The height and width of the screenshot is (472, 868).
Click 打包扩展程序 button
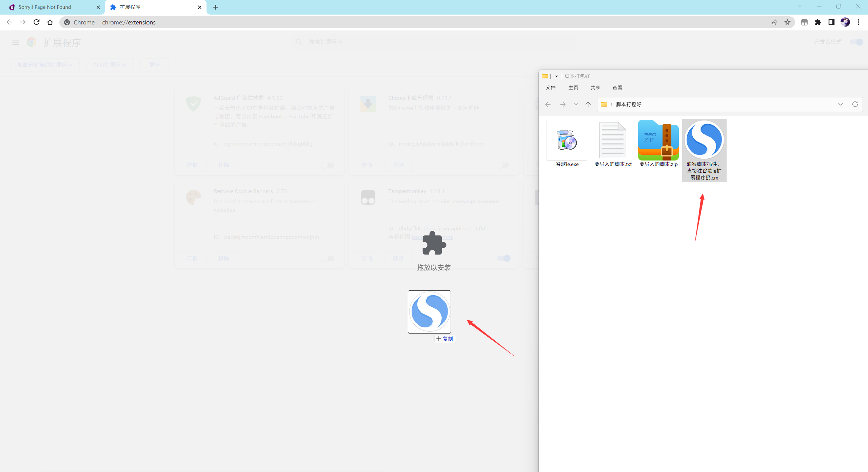click(110, 65)
